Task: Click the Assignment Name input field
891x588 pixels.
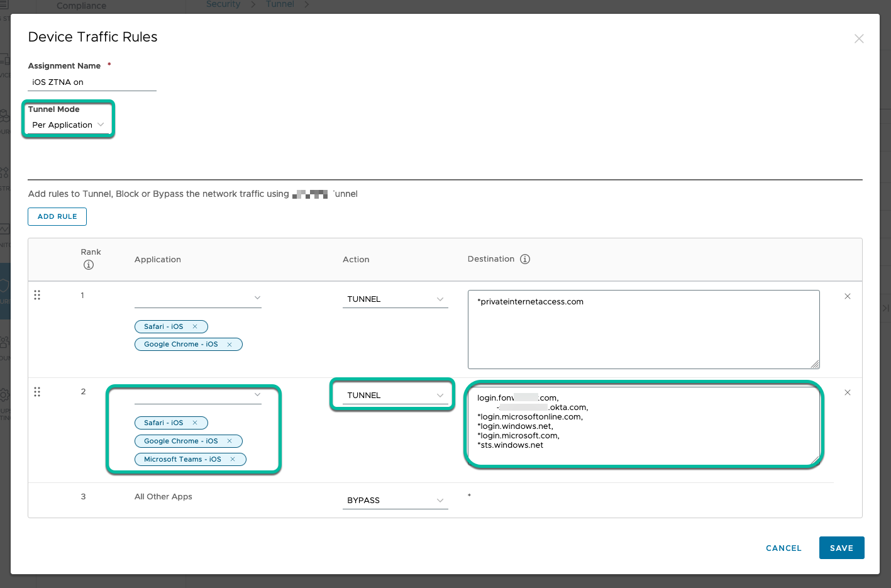Action: [x=91, y=82]
